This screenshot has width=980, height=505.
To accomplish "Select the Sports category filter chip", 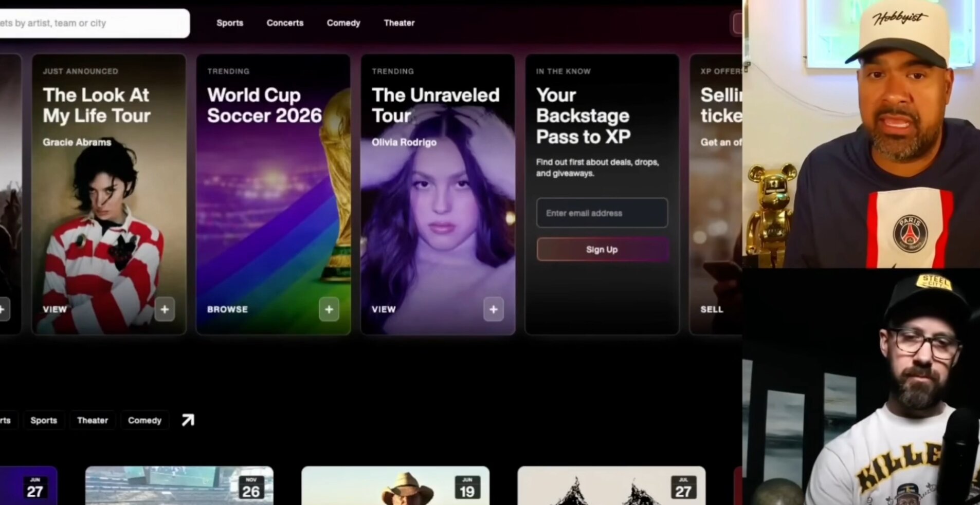I will pos(44,420).
